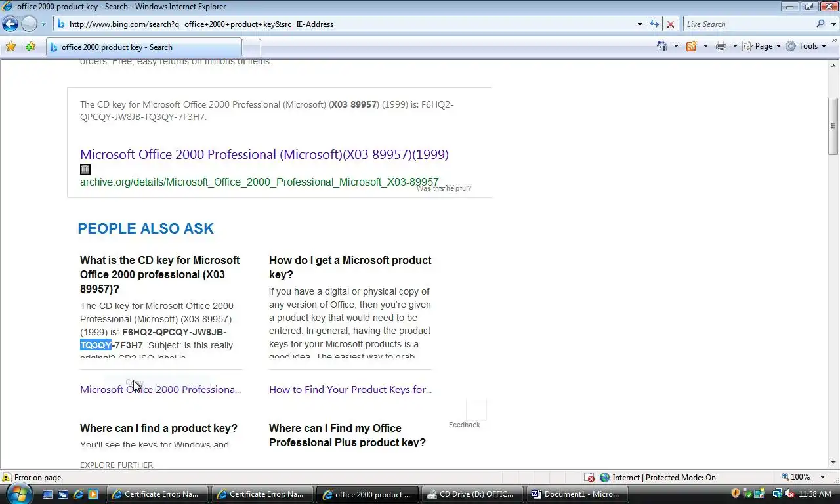The height and width of the screenshot is (504, 840).
Task: Switch to 'Document1 - Micro...' Word taskbar window
Action: point(577,494)
